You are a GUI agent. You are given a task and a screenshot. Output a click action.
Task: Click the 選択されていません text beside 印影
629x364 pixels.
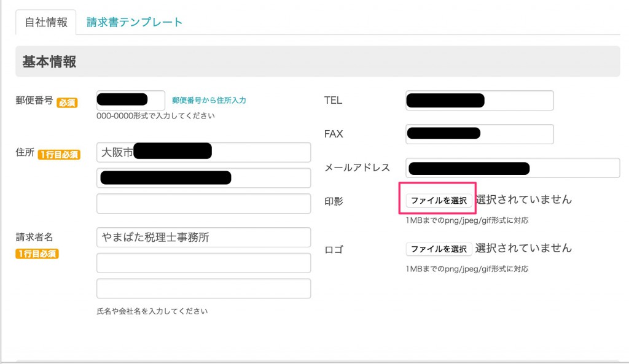pyautogui.click(x=523, y=199)
